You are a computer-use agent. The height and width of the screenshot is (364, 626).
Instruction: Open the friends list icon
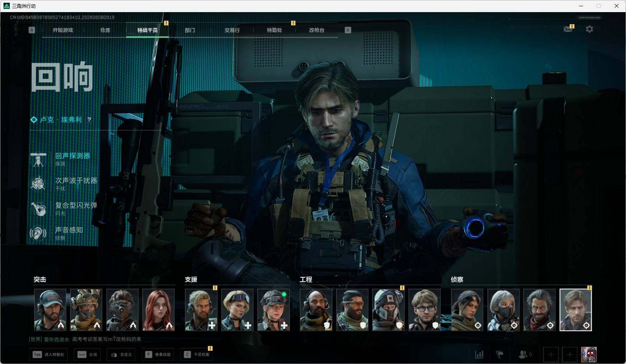(523, 355)
